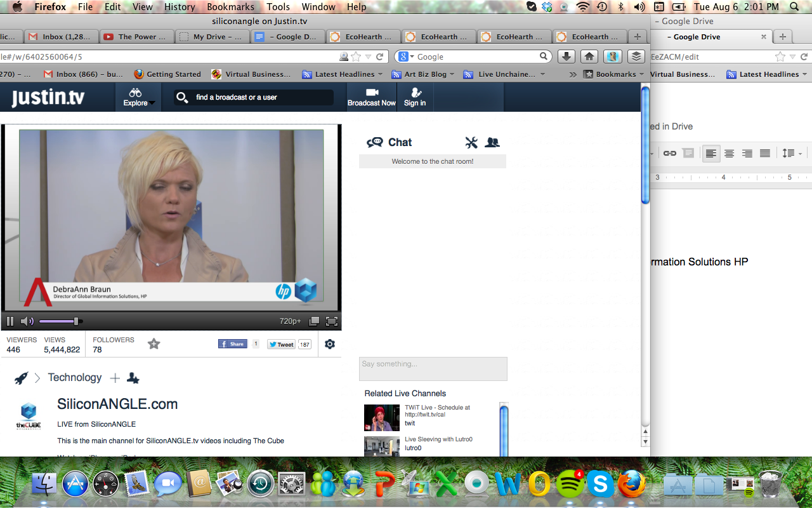Open the Firefox Downloads button
Image resolution: width=812 pixels, height=508 pixels.
[x=566, y=57]
